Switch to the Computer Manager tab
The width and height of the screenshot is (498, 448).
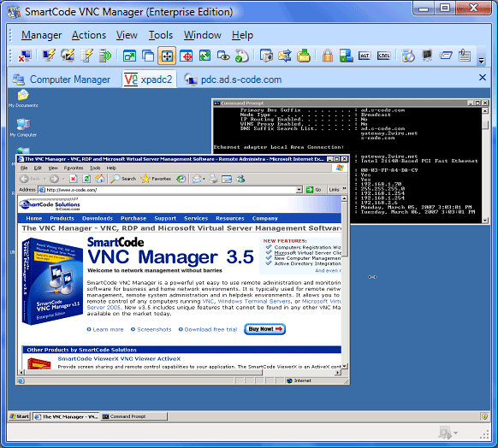[x=62, y=80]
